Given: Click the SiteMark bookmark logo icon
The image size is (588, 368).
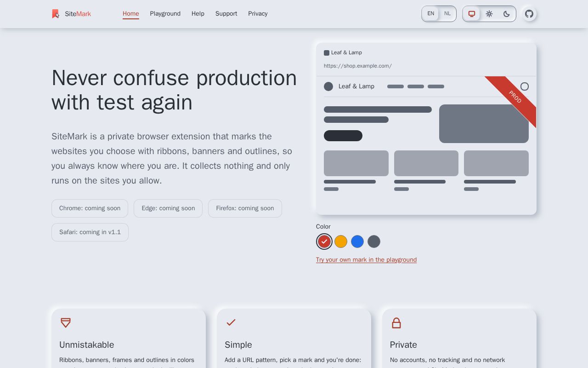Looking at the screenshot, I should click(x=56, y=14).
